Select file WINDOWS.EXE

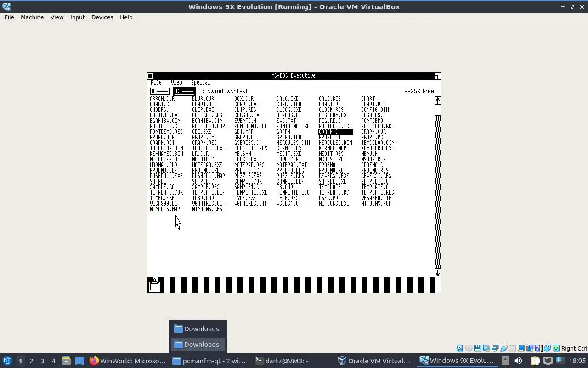pos(334,203)
